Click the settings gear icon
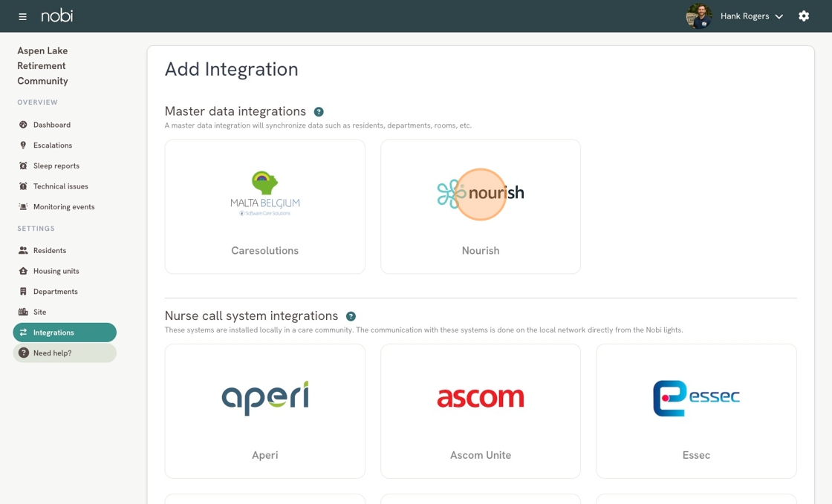This screenshot has height=504, width=832. (804, 16)
